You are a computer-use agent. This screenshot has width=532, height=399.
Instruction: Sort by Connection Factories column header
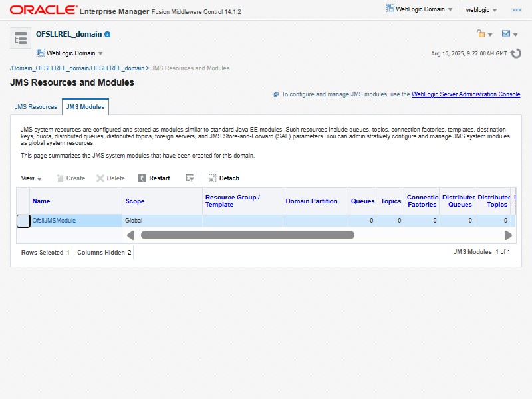[422, 201]
